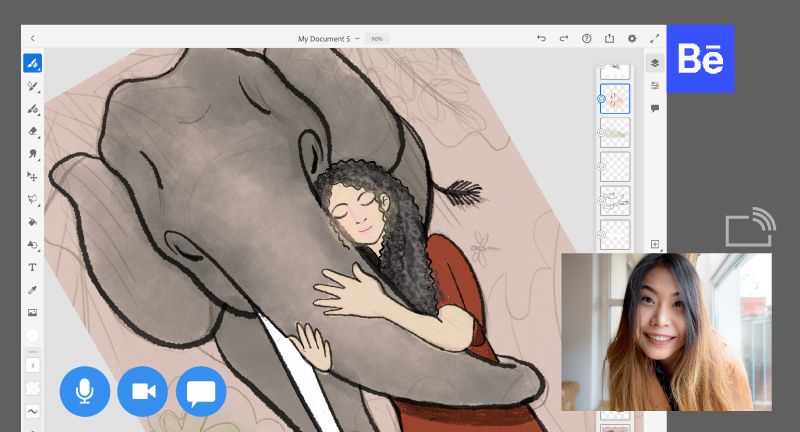Select the Eraser tool

coord(32,131)
